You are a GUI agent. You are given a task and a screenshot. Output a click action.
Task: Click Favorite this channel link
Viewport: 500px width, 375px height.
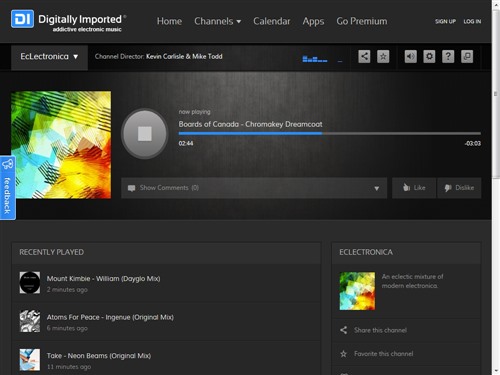pos(384,354)
